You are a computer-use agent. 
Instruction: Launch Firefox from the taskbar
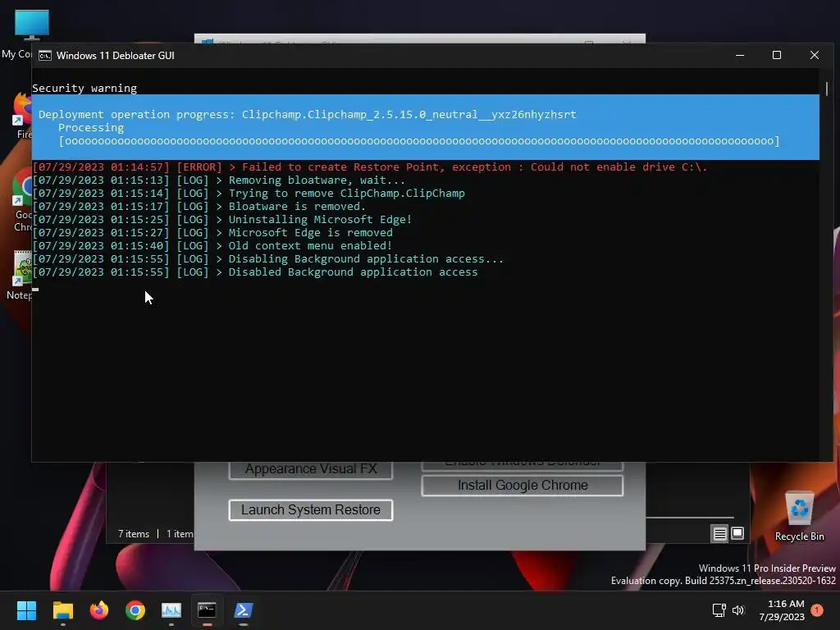(x=99, y=610)
